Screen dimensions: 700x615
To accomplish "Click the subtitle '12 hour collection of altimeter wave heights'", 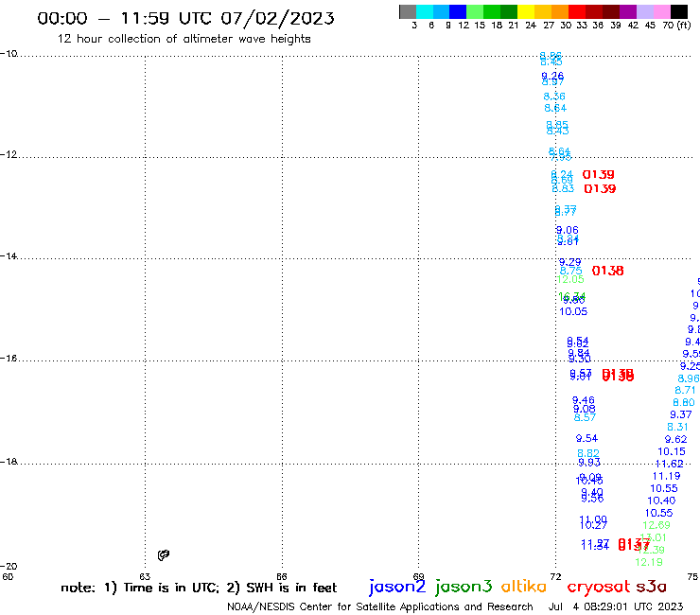I will coord(184,39).
